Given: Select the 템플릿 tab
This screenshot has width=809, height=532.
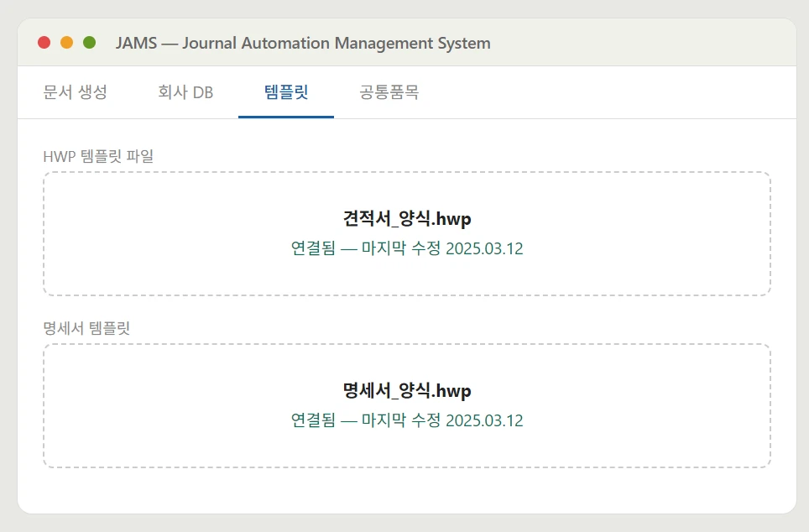Looking at the screenshot, I should pyautogui.click(x=286, y=92).
